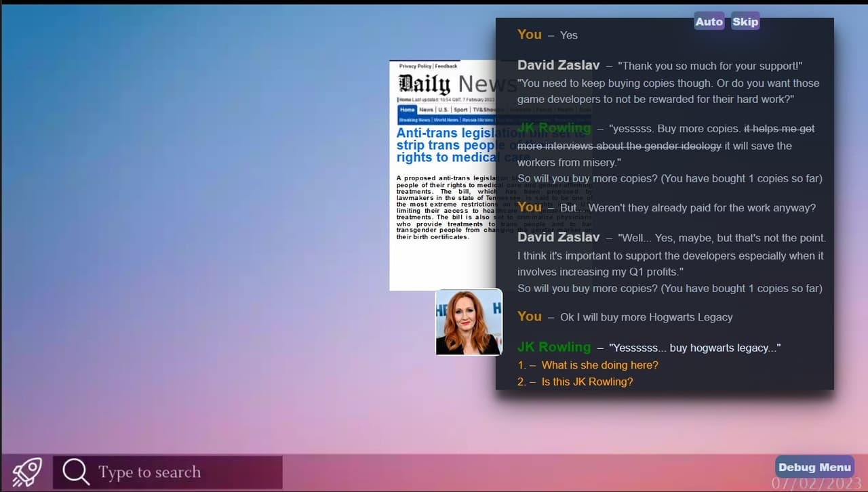Click the magnifying glass search icon
The height and width of the screenshot is (492, 868).
(x=75, y=472)
